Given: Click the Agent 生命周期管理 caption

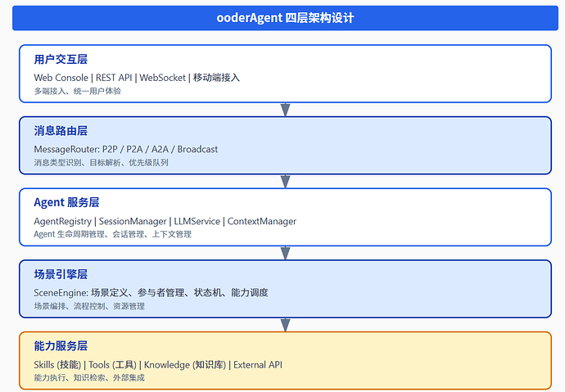Looking at the screenshot, I should click(112, 234).
